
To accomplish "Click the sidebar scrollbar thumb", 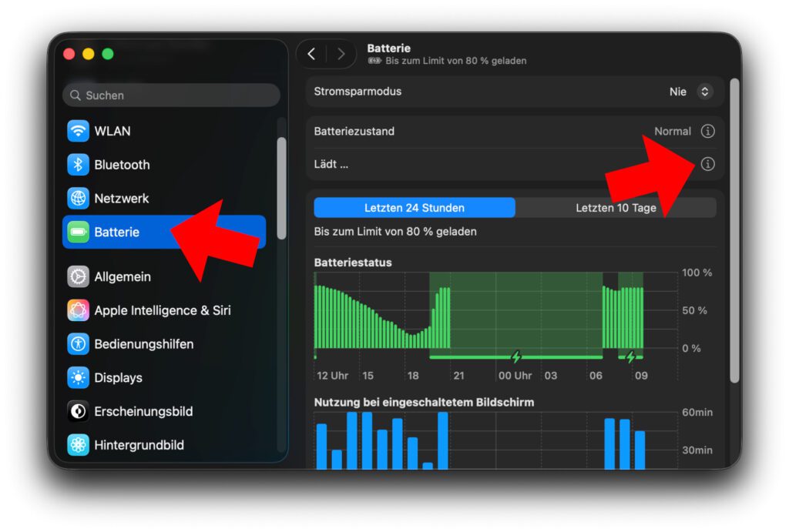I will click(281, 188).
